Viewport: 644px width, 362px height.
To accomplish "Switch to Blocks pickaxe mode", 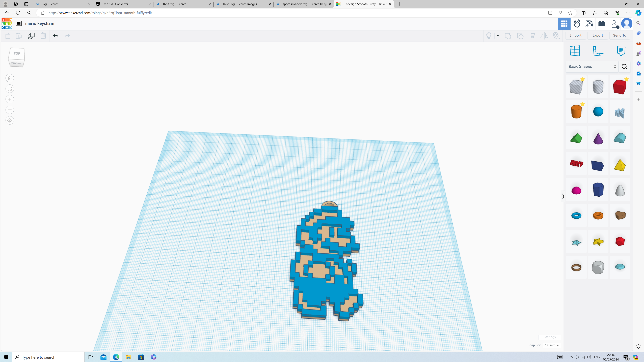I will pos(589,23).
